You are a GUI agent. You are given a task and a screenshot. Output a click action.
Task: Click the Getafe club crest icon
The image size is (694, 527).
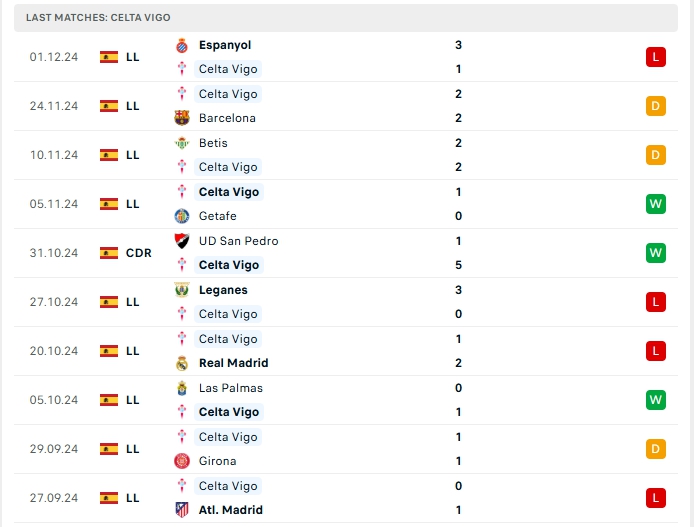182,216
